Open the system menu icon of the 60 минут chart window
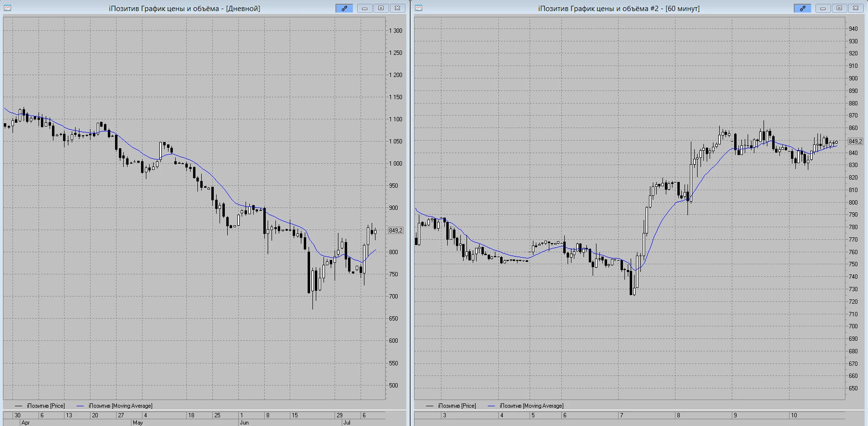The image size is (868, 426). coord(418,8)
